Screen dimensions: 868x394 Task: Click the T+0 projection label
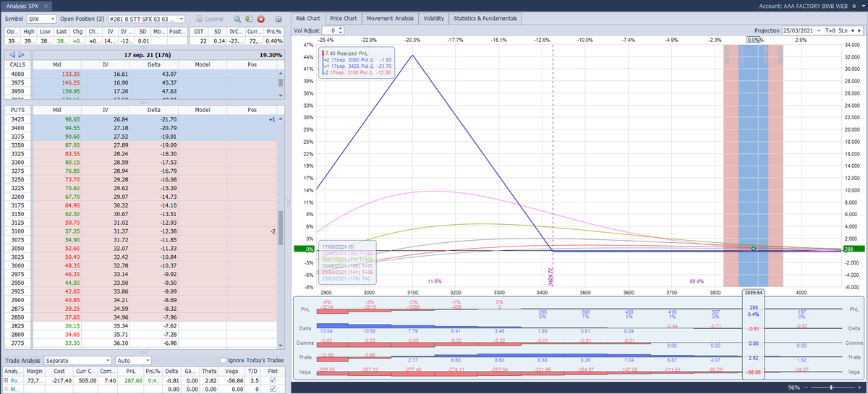[829, 31]
